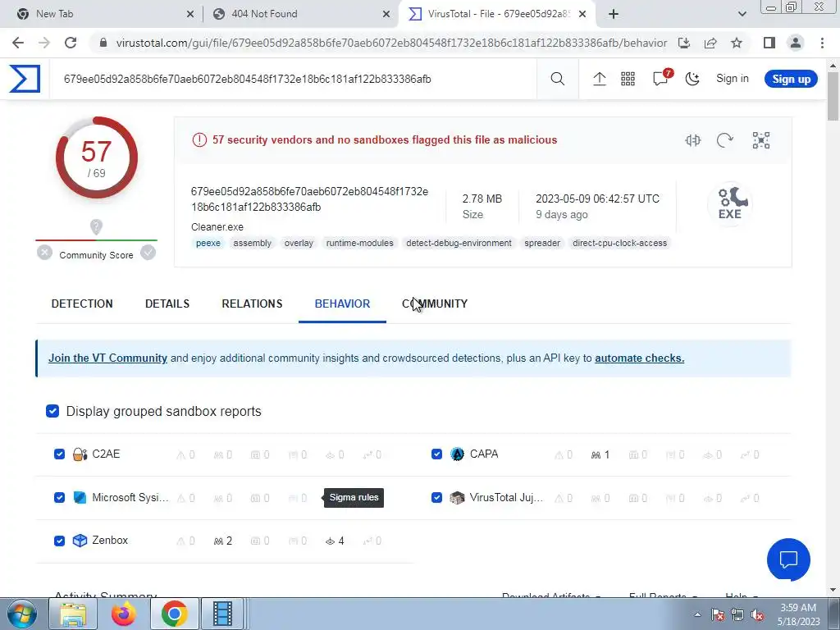Click the share page icon

(710, 43)
